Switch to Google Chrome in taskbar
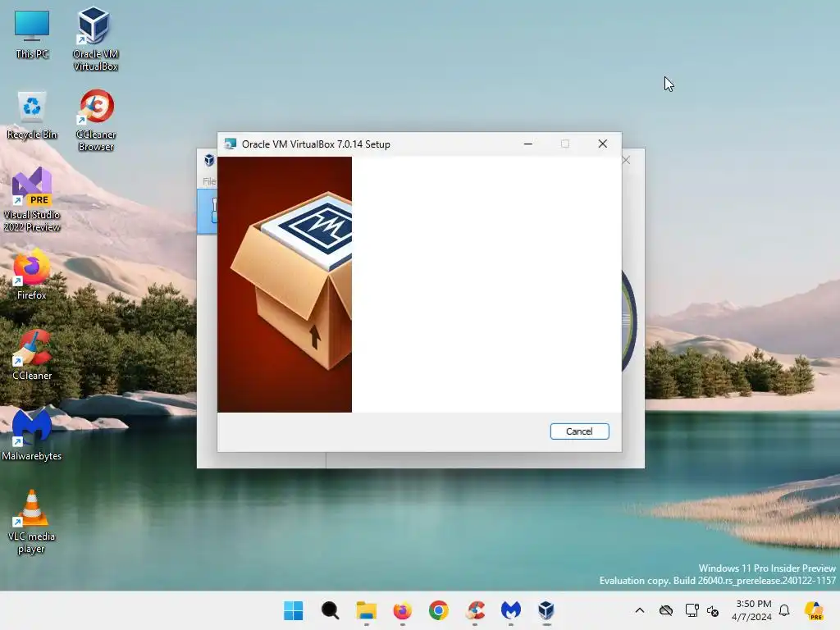 click(439, 610)
